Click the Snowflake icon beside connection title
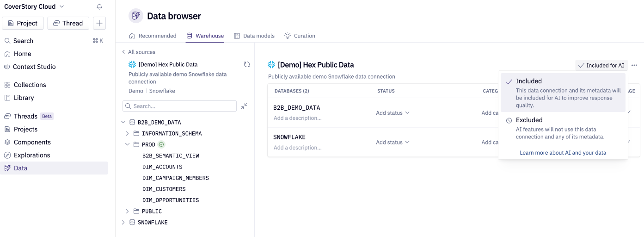The width and height of the screenshot is (644, 237). (271, 65)
